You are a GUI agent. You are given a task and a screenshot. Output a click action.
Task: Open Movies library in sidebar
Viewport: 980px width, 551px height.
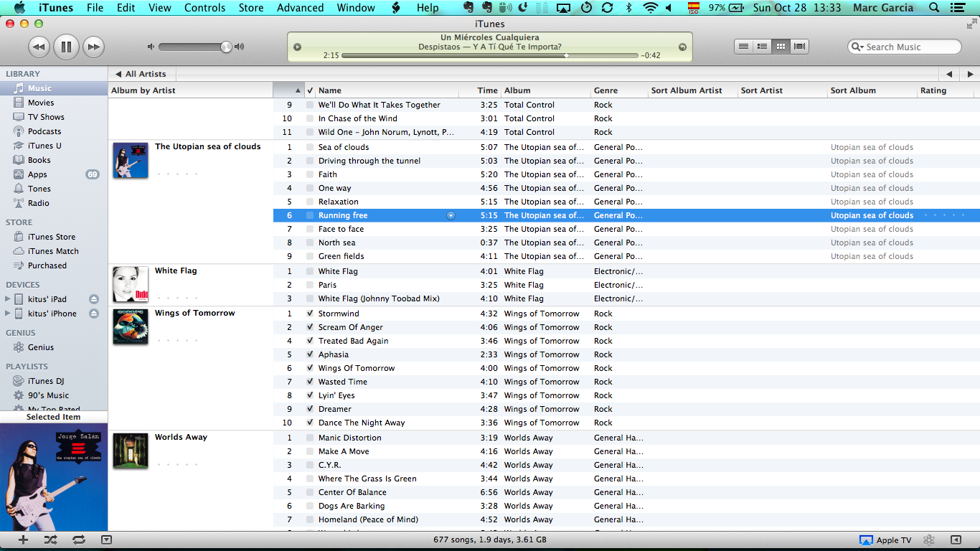(41, 103)
